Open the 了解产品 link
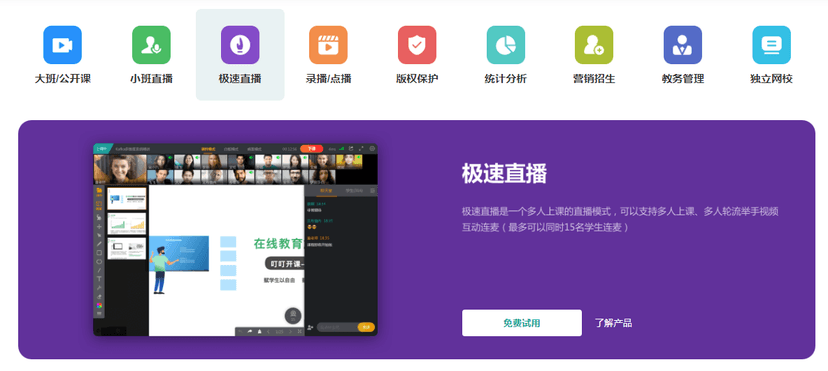828x371 pixels. click(613, 323)
